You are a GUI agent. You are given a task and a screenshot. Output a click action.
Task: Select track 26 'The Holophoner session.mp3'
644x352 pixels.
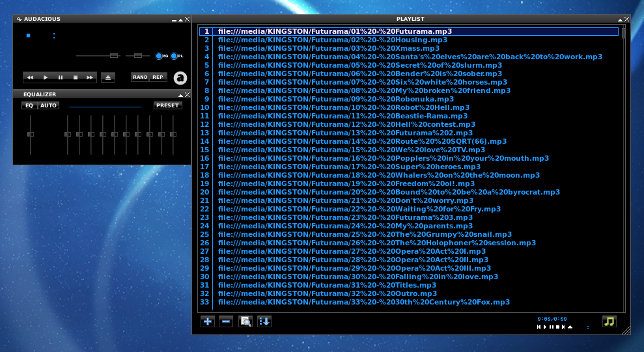point(409,243)
